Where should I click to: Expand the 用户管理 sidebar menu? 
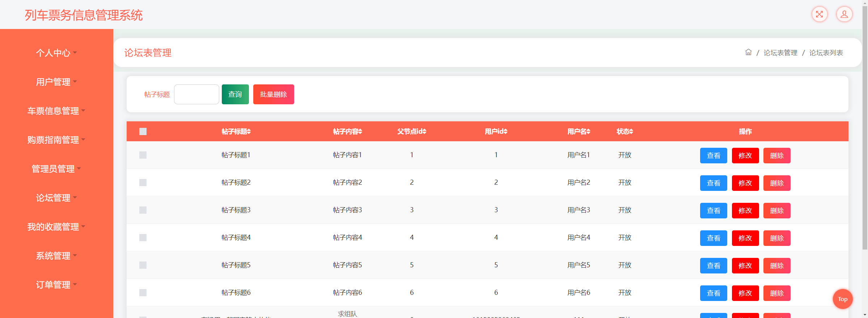[x=56, y=82]
